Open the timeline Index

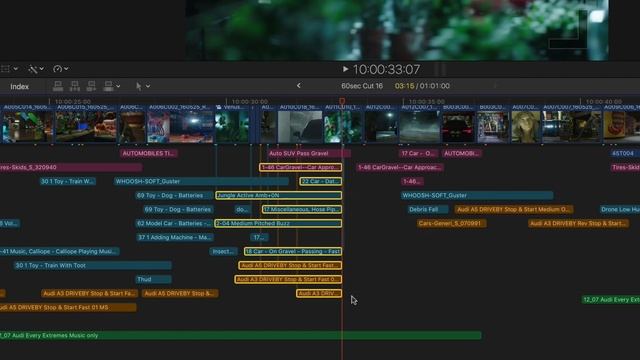point(20,87)
